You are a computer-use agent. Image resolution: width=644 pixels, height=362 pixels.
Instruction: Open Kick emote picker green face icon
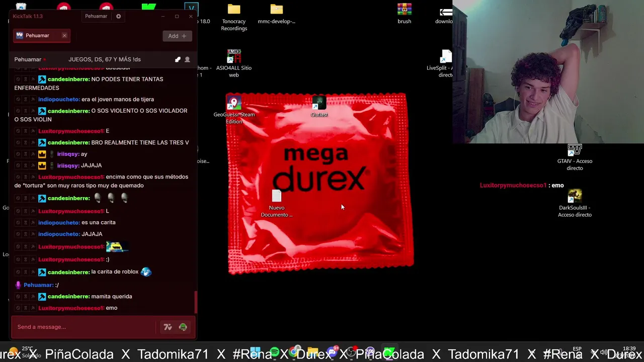point(183,327)
